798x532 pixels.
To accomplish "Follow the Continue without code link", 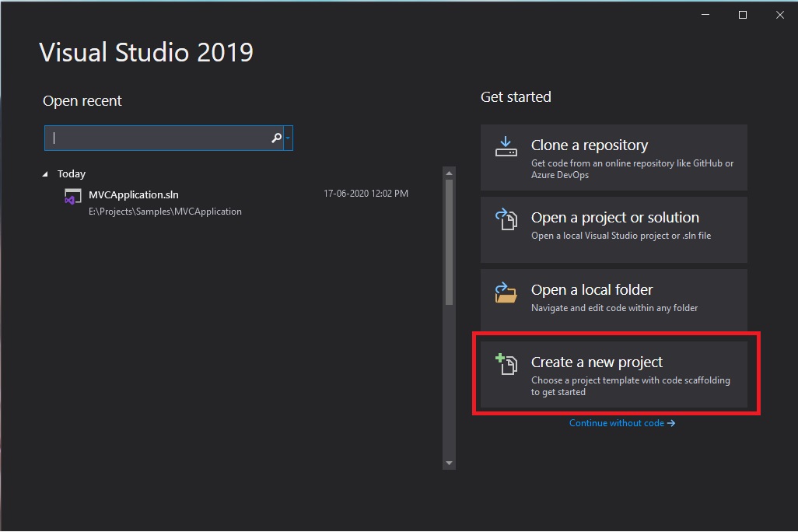I will point(622,423).
